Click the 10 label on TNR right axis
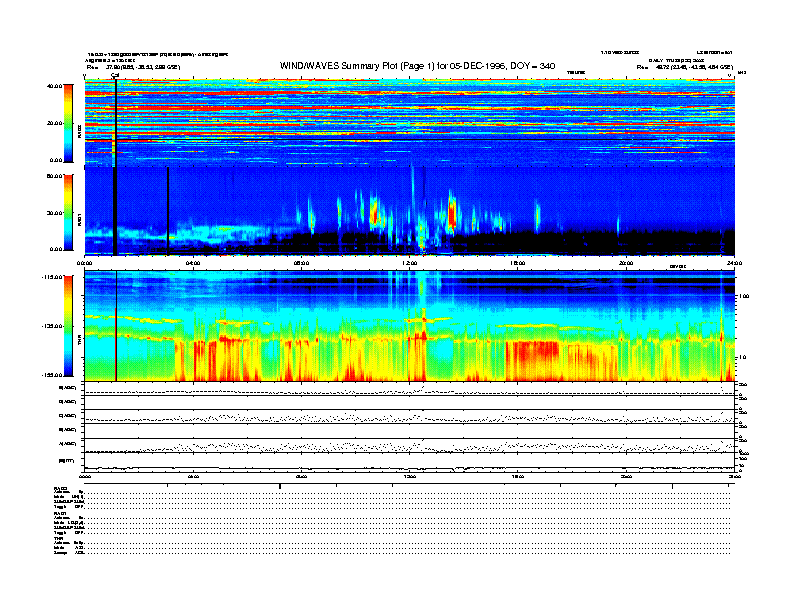The height and width of the screenshot is (612, 792). [741, 358]
